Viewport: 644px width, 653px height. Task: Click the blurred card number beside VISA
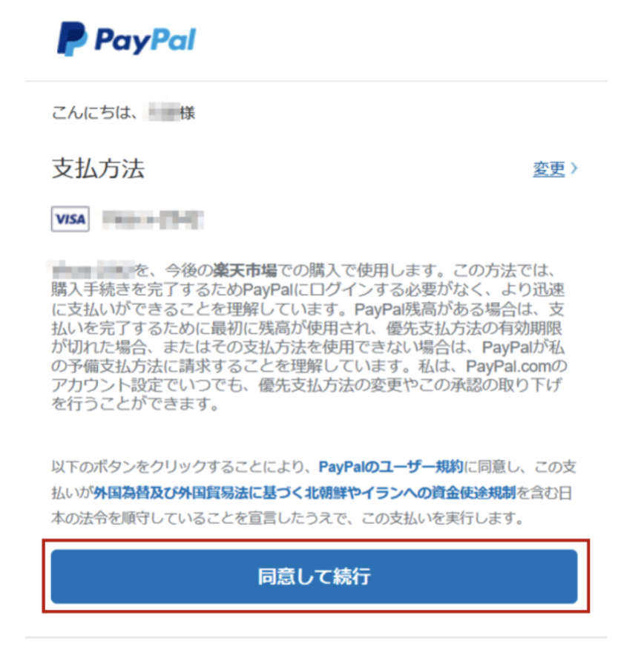click(x=153, y=220)
